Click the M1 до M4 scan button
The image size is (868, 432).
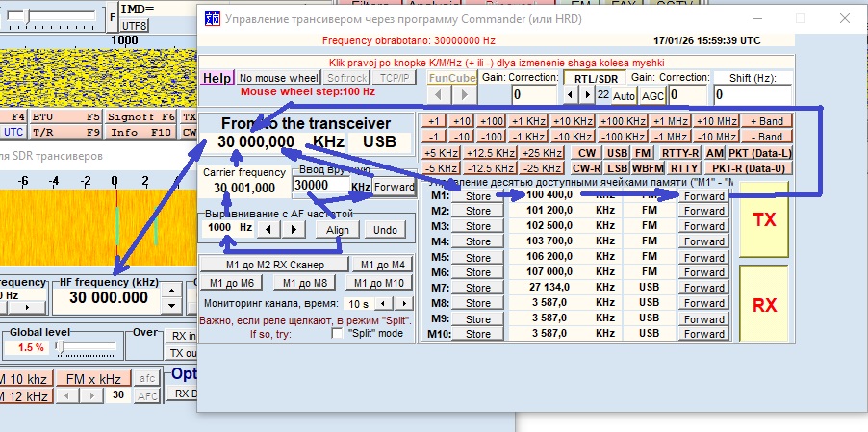pos(383,265)
